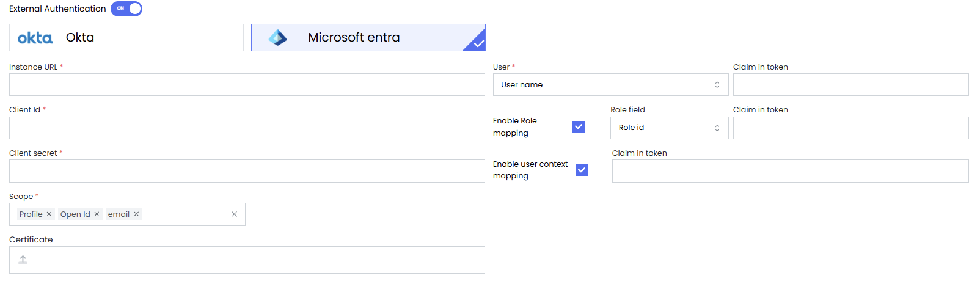The height and width of the screenshot is (284, 980).
Task: Click the Certificate upload field
Action: pyautogui.click(x=247, y=260)
